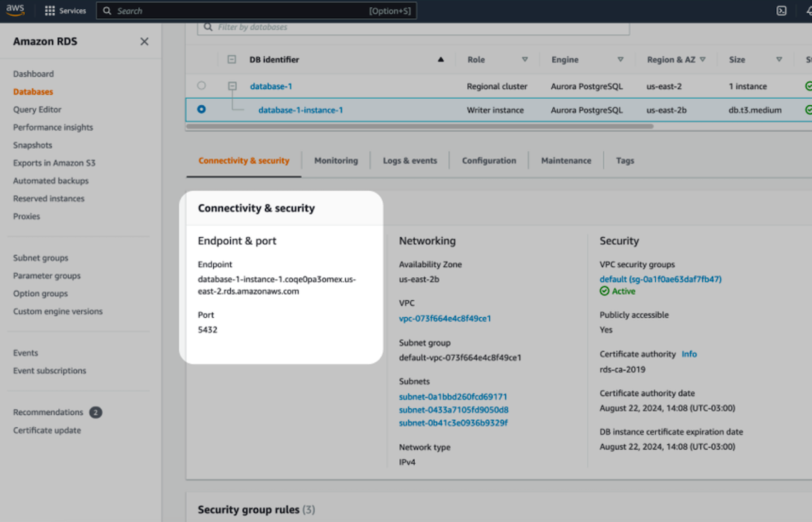Open VPC link vpc-073f664e4c8f49ce1
The image size is (812, 522).
(x=445, y=318)
